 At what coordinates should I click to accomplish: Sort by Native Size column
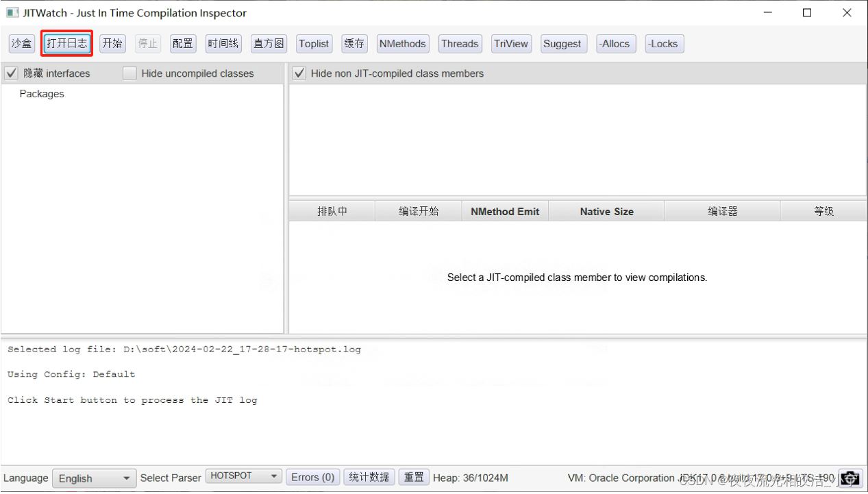tap(606, 212)
